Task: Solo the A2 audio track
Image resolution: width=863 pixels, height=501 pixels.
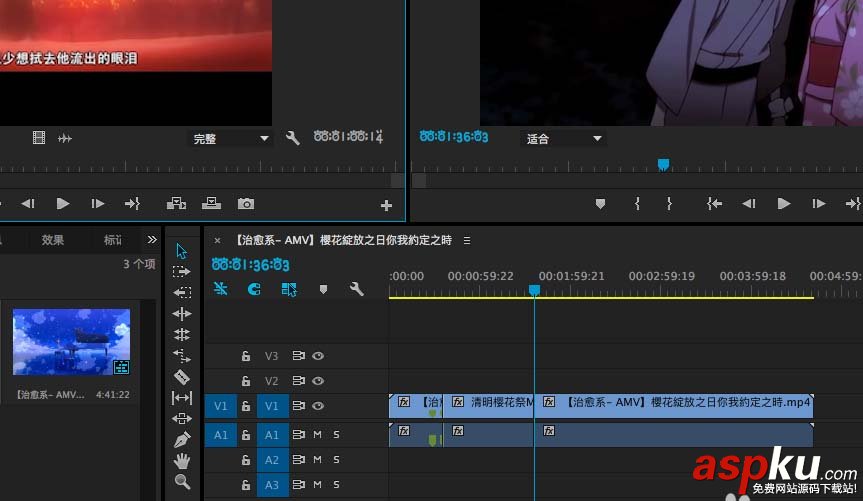Action: [336, 459]
